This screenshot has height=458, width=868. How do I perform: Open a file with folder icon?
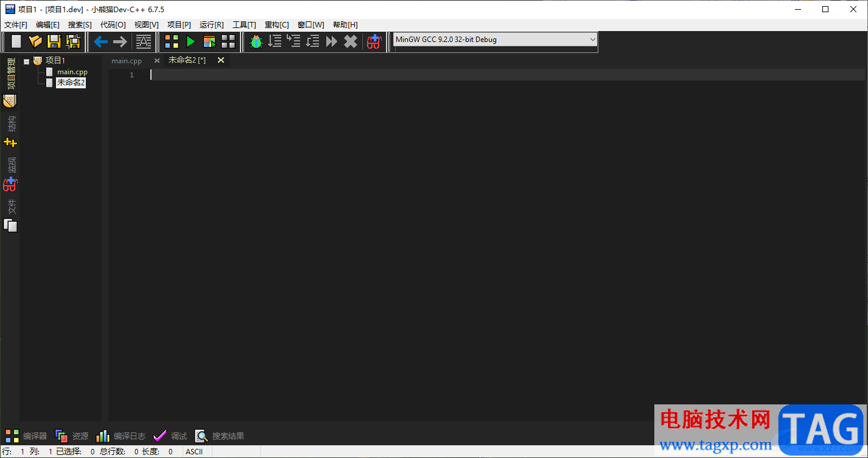click(x=35, y=41)
